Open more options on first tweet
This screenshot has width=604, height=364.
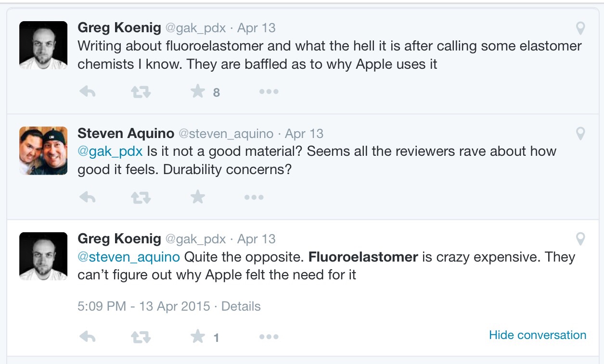(269, 91)
